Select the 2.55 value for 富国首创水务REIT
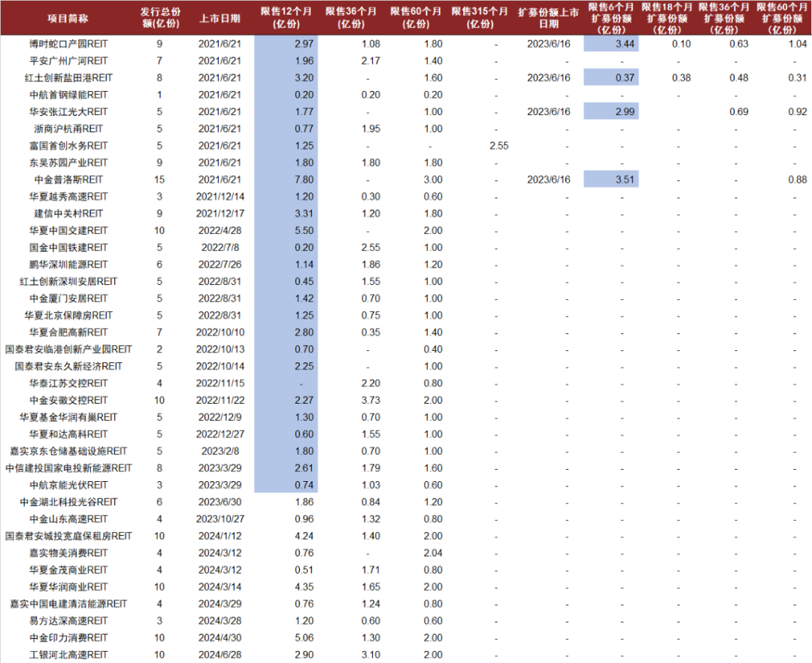Screen dimensions: 812x663 click(x=498, y=146)
